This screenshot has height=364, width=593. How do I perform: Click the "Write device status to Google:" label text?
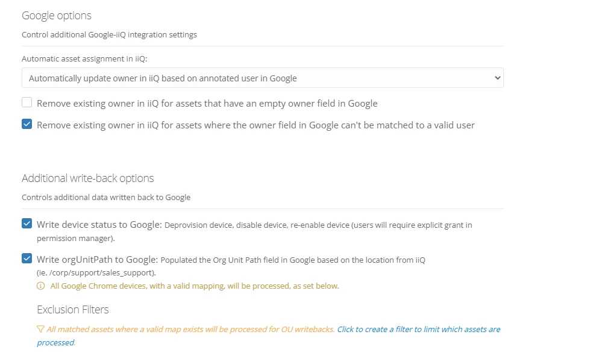click(x=99, y=225)
